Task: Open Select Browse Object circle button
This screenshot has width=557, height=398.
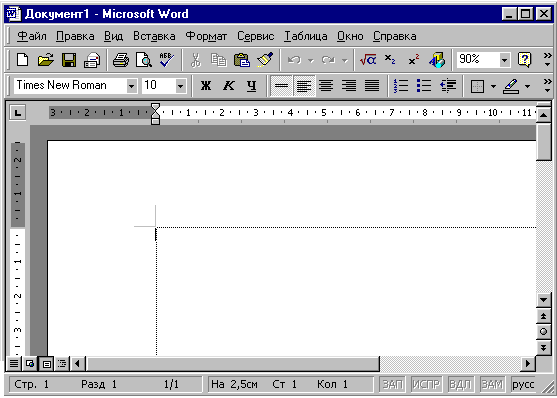Action: click(x=543, y=332)
